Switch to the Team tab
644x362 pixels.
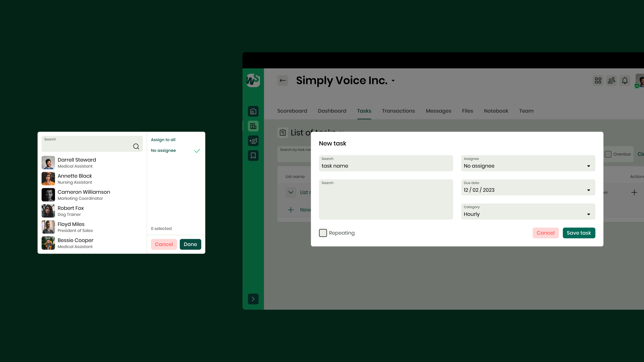pyautogui.click(x=526, y=111)
